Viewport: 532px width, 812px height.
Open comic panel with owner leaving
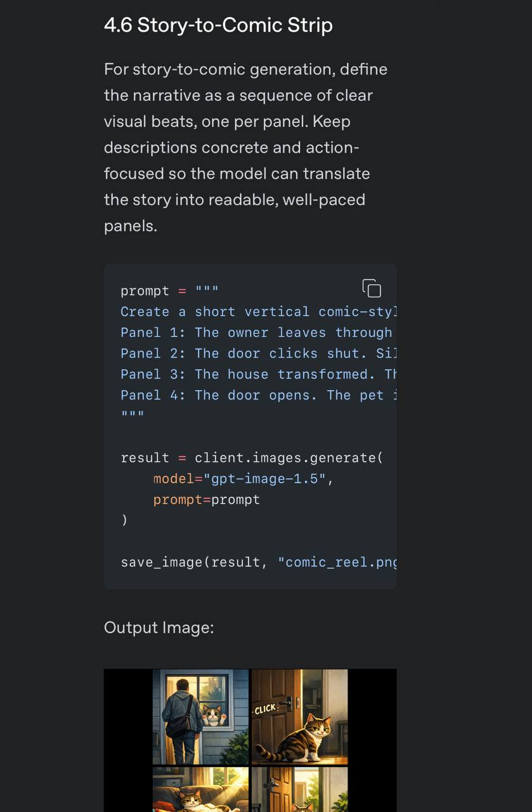tap(200, 717)
